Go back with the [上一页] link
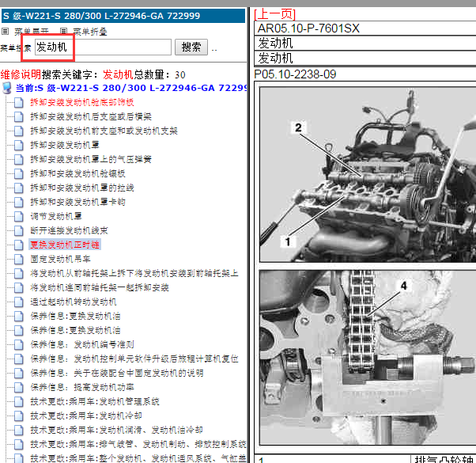 coord(274,14)
